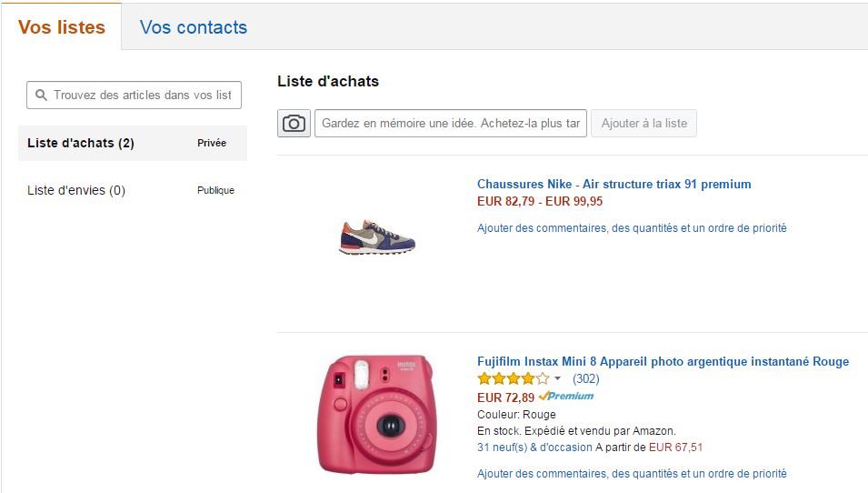This screenshot has height=493, width=868.
Task: Click the Ajouter à la liste button
Action: (644, 123)
